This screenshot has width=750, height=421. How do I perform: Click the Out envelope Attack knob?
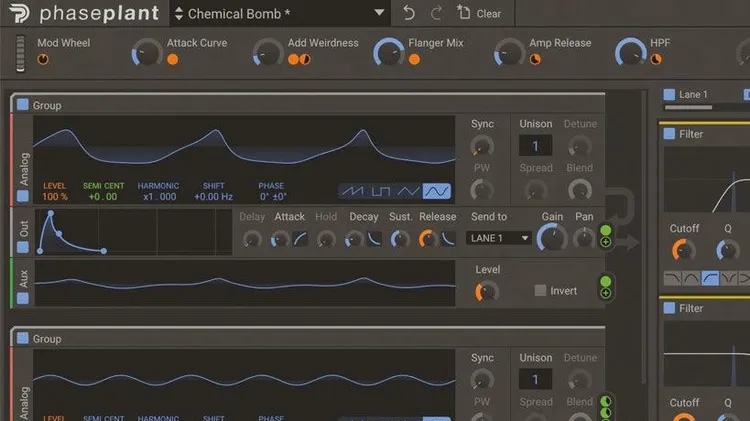[280, 238]
